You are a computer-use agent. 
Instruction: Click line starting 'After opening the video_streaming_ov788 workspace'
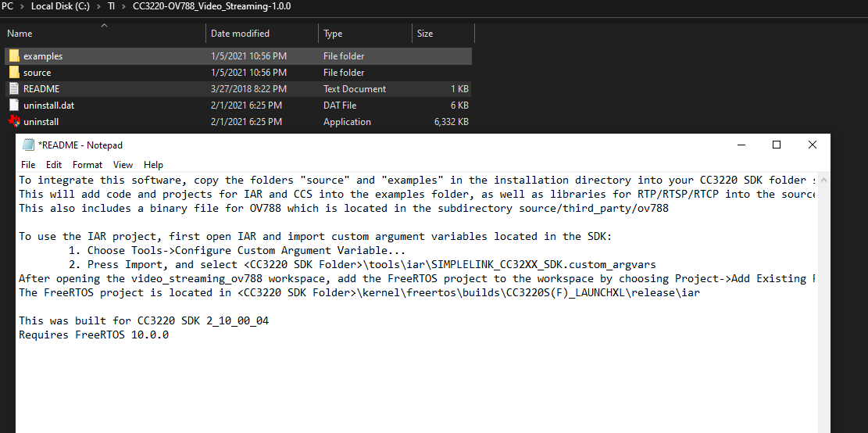click(418, 278)
